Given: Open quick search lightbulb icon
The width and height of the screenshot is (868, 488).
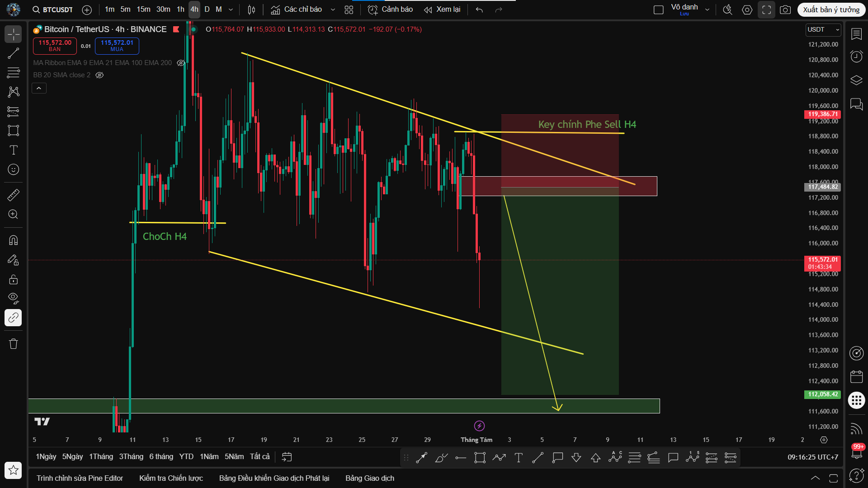Looking at the screenshot, I should [727, 9].
